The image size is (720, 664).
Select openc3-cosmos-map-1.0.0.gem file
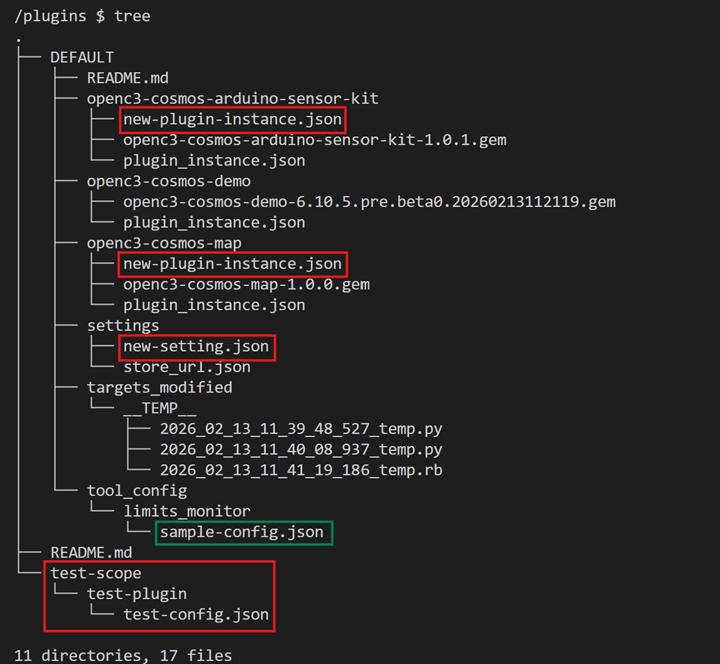point(247,285)
